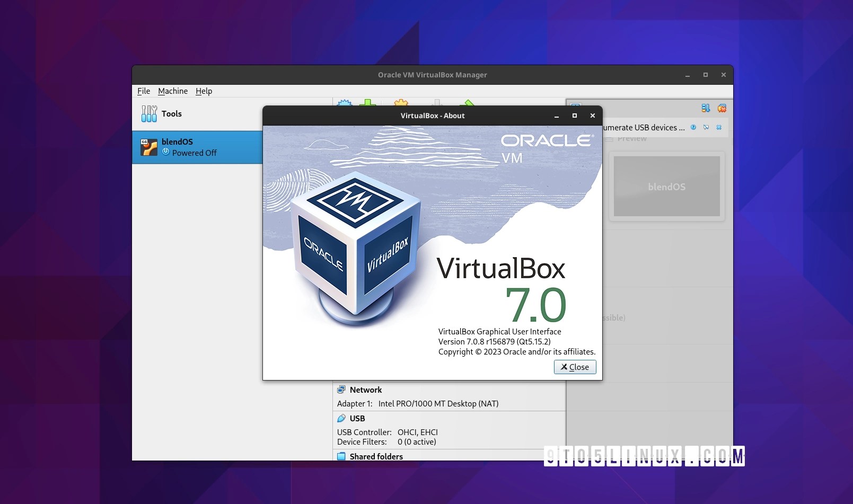Open machine Settings via the gear toolbar icon

[401, 103]
